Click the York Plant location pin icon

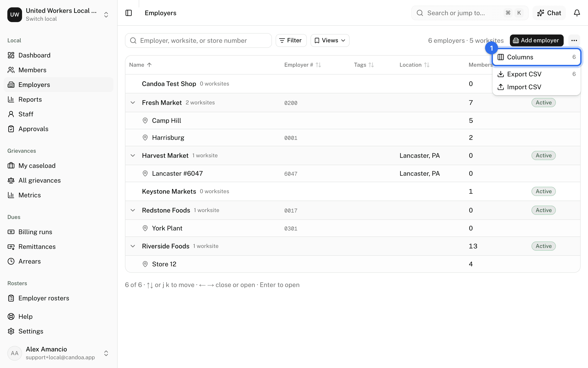pyautogui.click(x=145, y=228)
